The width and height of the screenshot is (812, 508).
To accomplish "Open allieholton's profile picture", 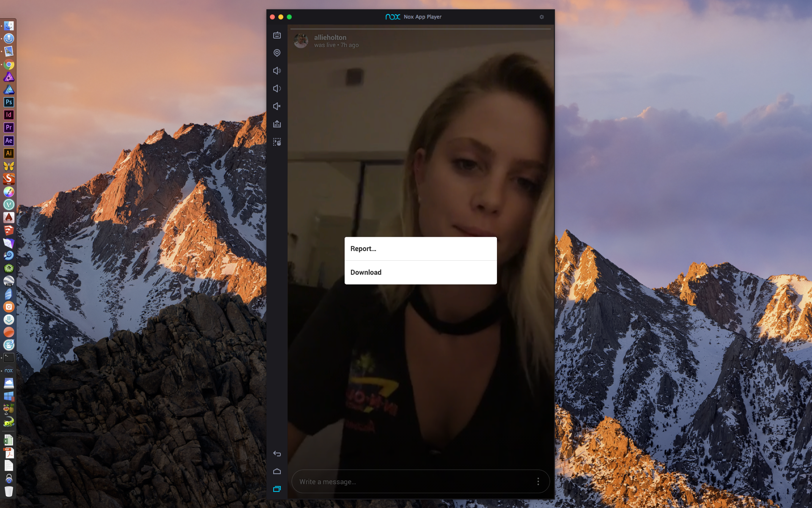I will coord(301,41).
